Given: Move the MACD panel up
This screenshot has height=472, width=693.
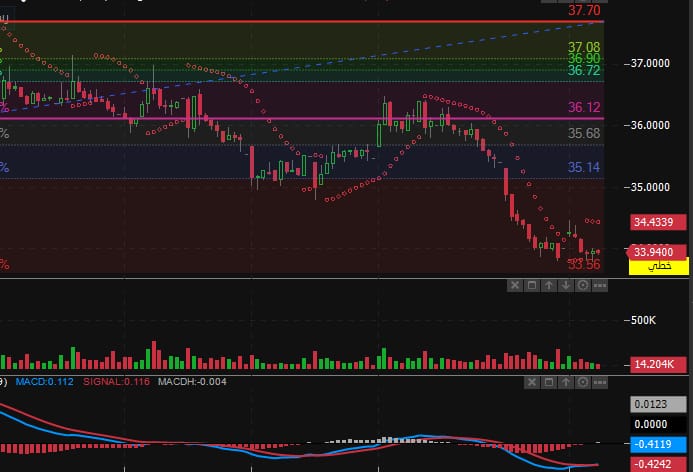Looking at the screenshot, I should (565, 381).
